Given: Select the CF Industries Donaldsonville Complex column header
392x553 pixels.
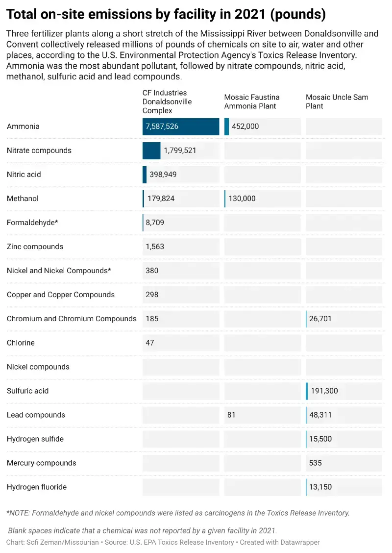Looking at the screenshot, I should point(167,101).
